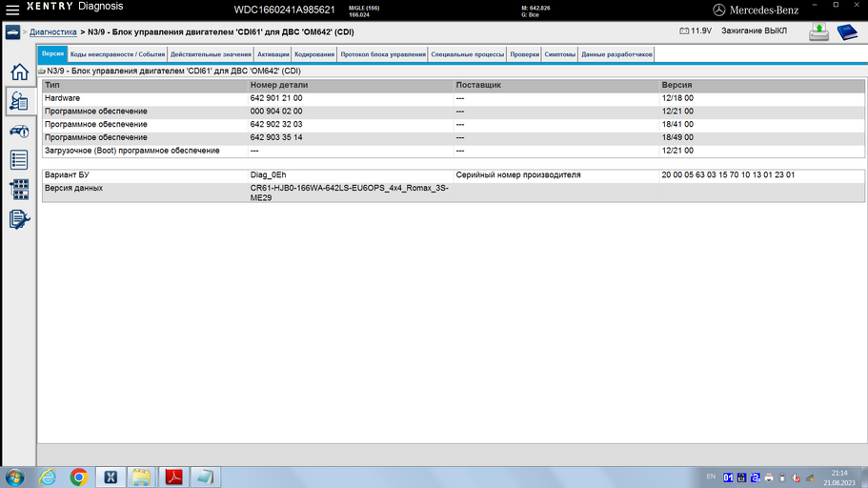Image resolution: width=868 pixels, height=488 pixels.
Task: Select the Загрузочное (Boot) software row
Action: click(x=454, y=151)
